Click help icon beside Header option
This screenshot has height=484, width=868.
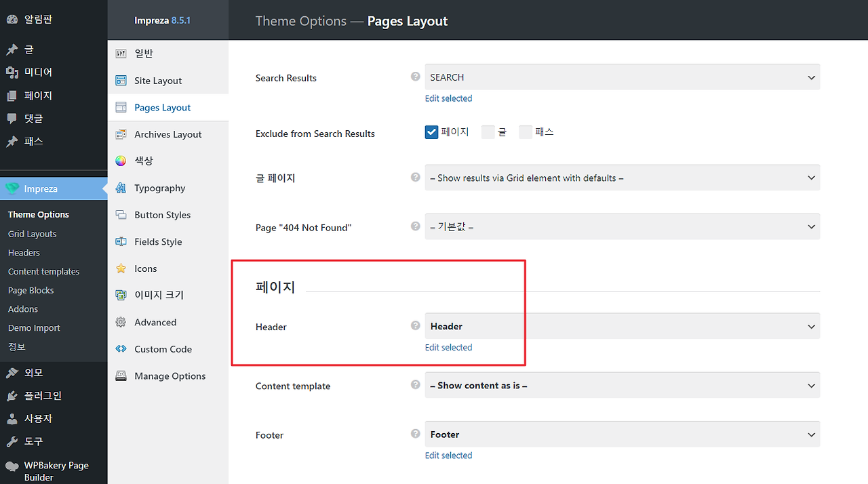(x=416, y=325)
